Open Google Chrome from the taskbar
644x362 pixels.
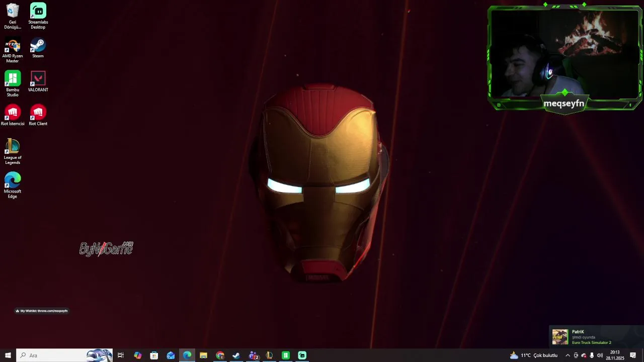[220, 355]
